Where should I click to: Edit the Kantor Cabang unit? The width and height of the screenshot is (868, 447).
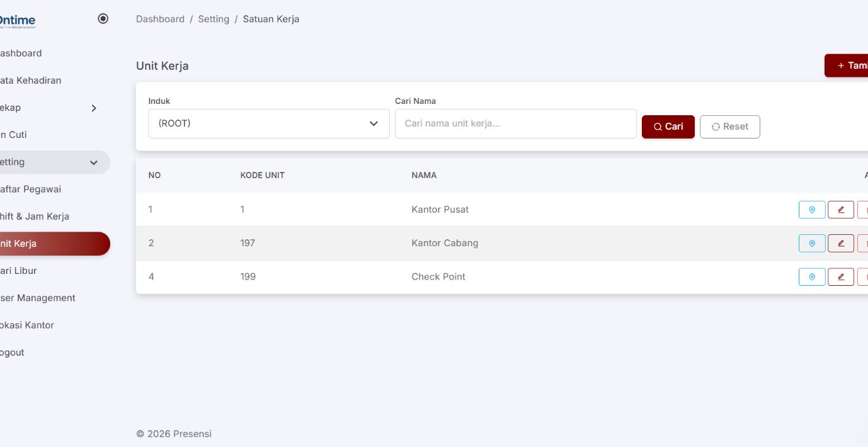click(x=840, y=243)
